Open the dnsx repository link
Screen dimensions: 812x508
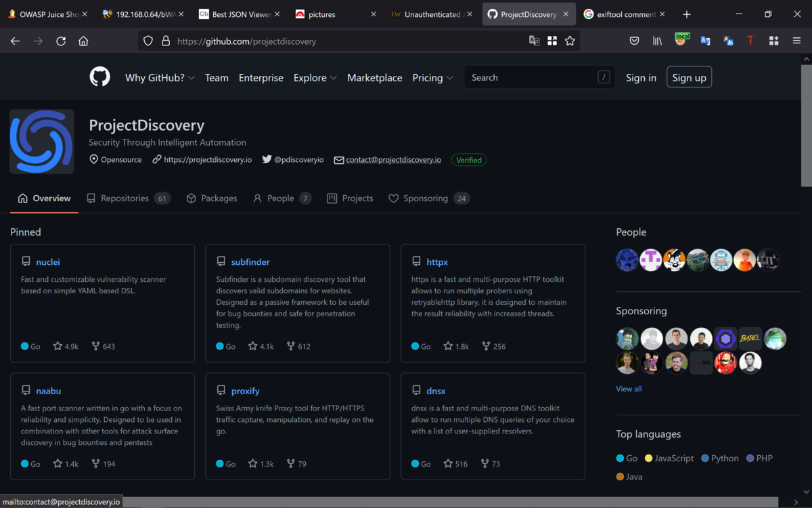[x=436, y=391]
